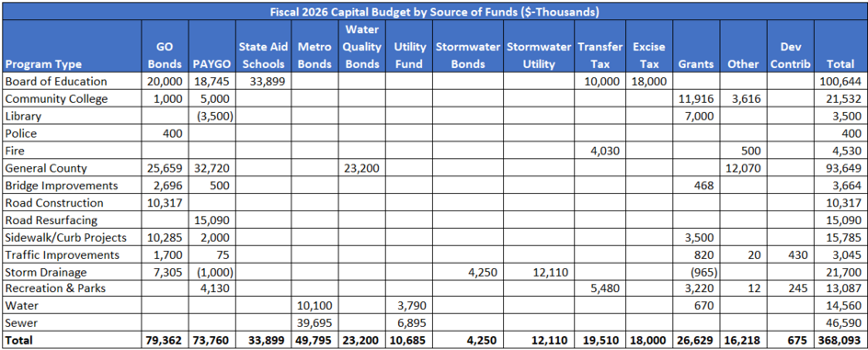Click the 'Recreation & Parks' row label

tap(55, 289)
